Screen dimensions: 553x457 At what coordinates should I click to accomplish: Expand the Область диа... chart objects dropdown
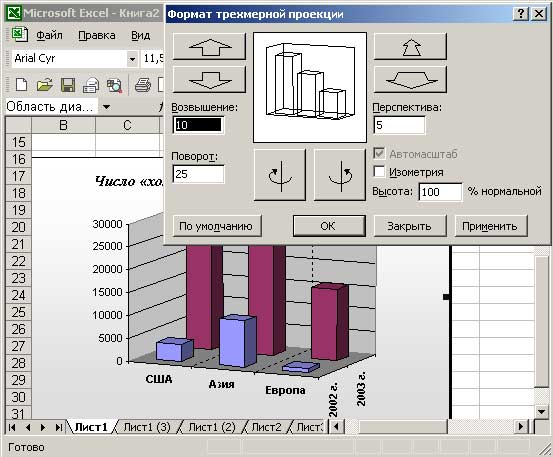106,106
